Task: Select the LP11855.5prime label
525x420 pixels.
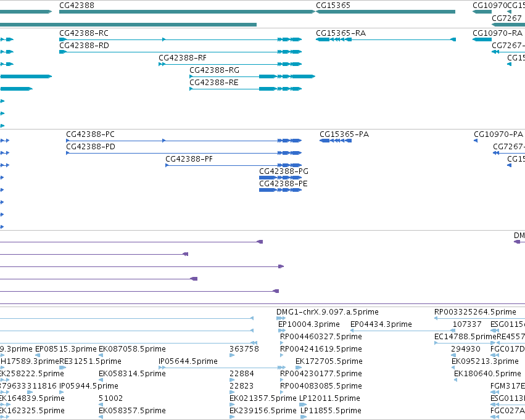Action: (331, 411)
